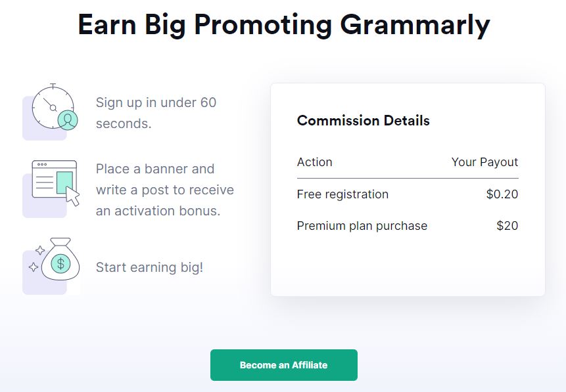Viewport: 566px width, 392px height.
Task: Click the sparkle stars beside the money bag
Action: tap(37, 259)
